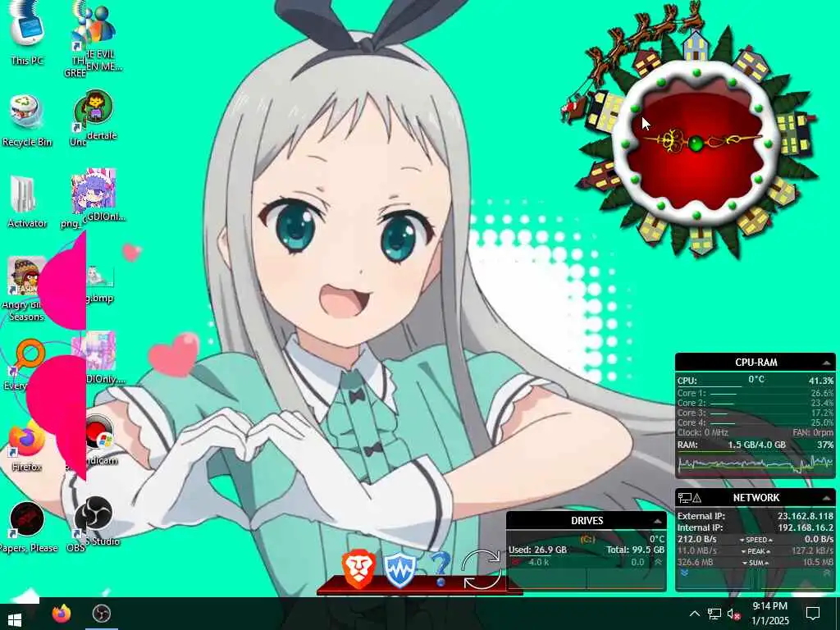The height and width of the screenshot is (630, 840).
Task: Click the Christmas clock widget face
Action: tap(696, 144)
